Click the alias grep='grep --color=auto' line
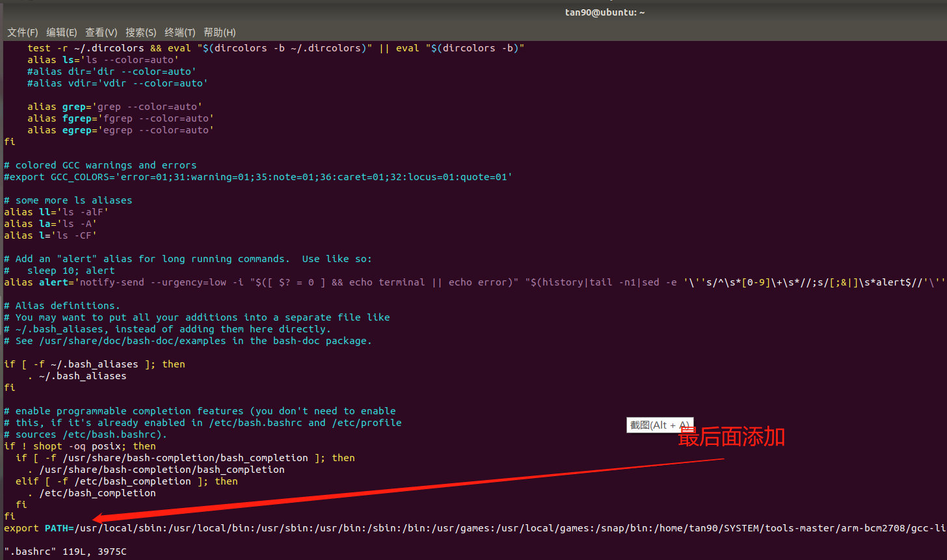The height and width of the screenshot is (560, 947). (x=114, y=107)
